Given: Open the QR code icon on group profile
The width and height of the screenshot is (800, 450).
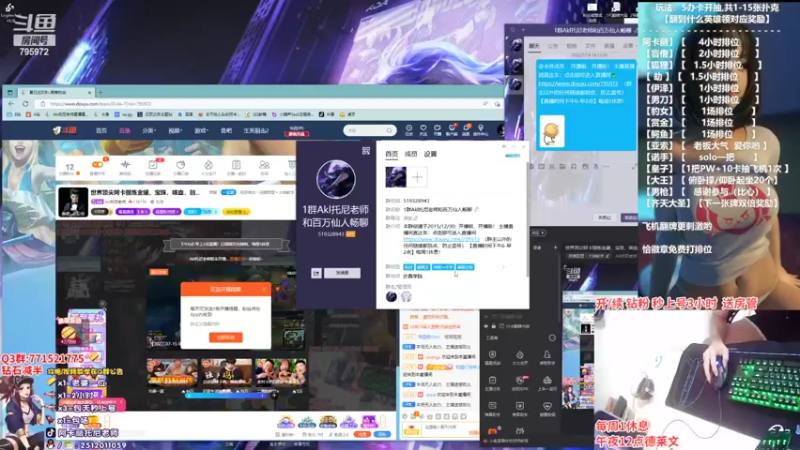Looking at the screenshot, I should [x=366, y=151].
